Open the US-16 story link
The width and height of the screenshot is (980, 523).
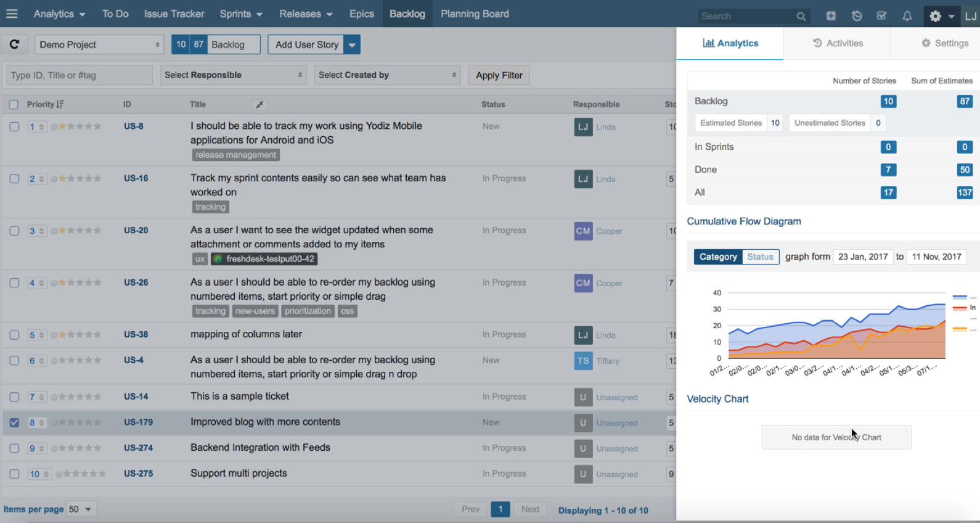click(x=136, y=178)
